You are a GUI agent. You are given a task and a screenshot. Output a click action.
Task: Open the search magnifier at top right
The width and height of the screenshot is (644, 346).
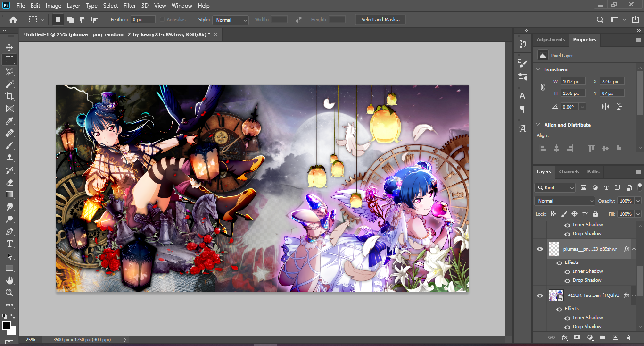click(600, 20)
